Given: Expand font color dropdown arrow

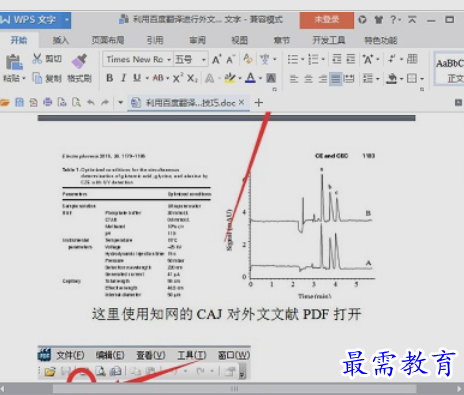Looking at the screenshot, I should 260,79.
